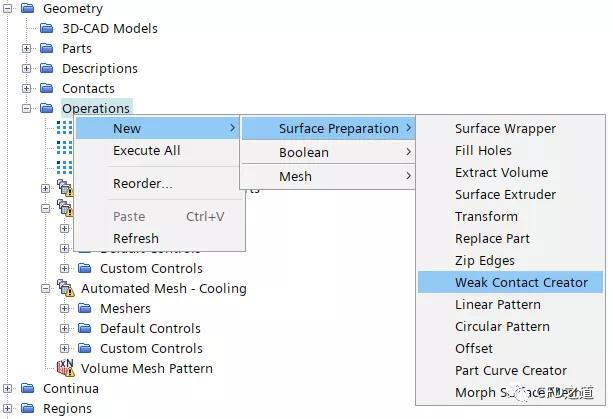Expand the Parts tree node
This screenshot has width=613, height=419.
(26, 48)
